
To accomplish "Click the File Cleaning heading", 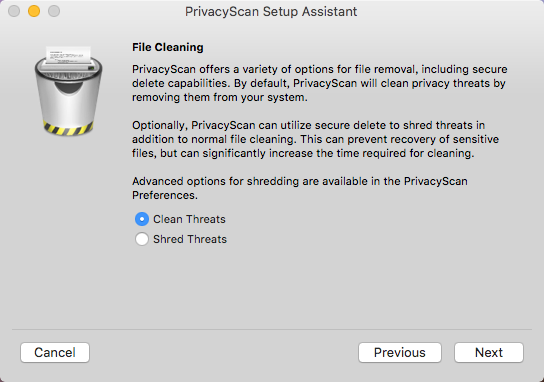I will coord(168,47).
